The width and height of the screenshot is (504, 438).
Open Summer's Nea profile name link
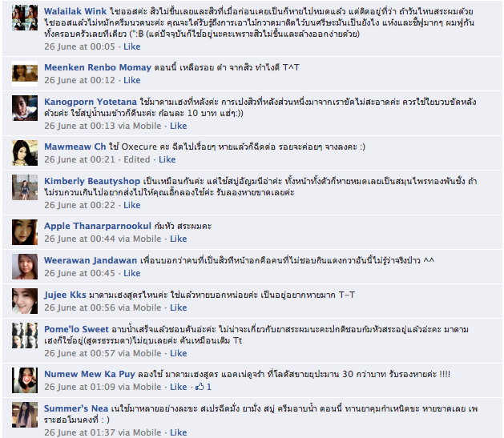click(76, 408)
